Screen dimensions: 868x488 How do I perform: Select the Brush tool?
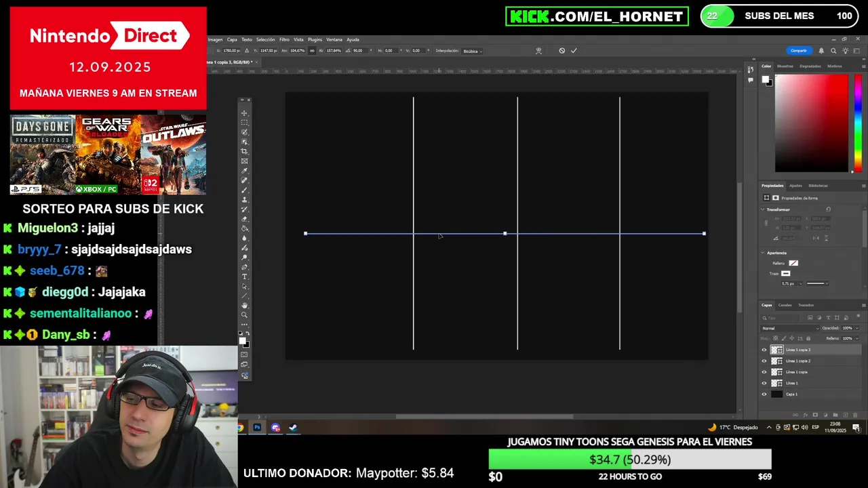244,190
